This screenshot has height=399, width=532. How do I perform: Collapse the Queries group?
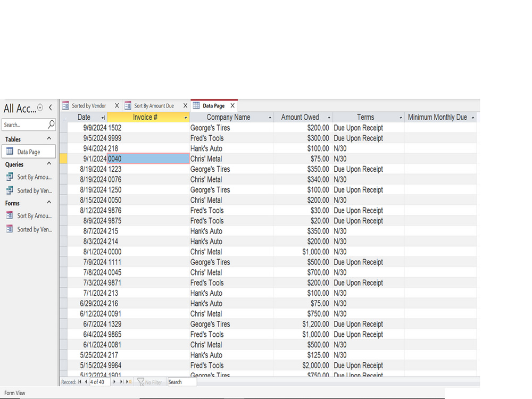point(49,163)
